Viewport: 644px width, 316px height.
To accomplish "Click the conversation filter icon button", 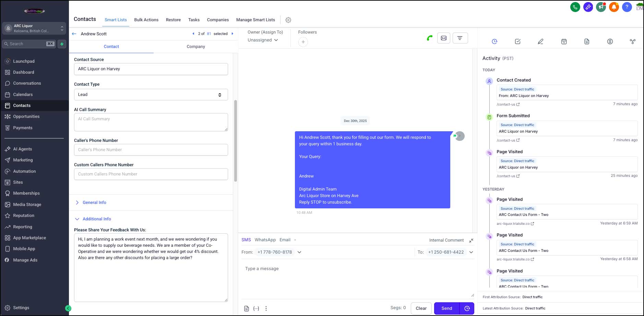I will pos(460,38).
